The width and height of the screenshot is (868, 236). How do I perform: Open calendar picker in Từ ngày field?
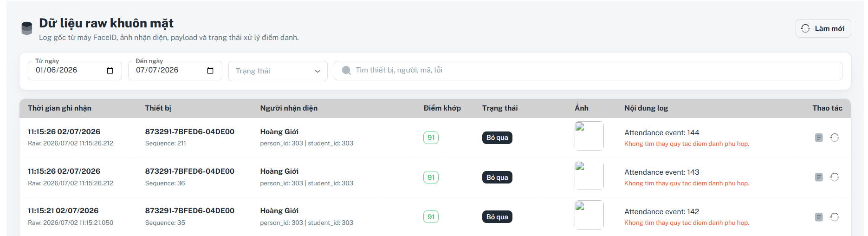pos(110,71)
